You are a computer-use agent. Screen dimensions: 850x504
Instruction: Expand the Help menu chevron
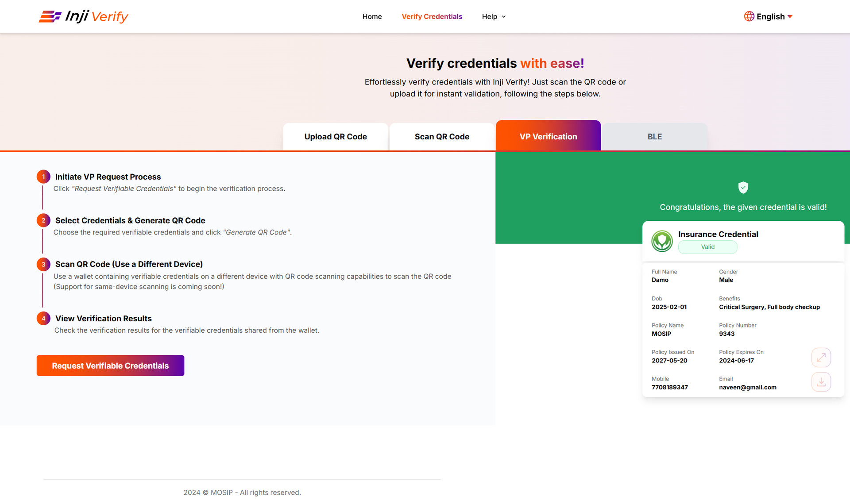coord(503,17)
